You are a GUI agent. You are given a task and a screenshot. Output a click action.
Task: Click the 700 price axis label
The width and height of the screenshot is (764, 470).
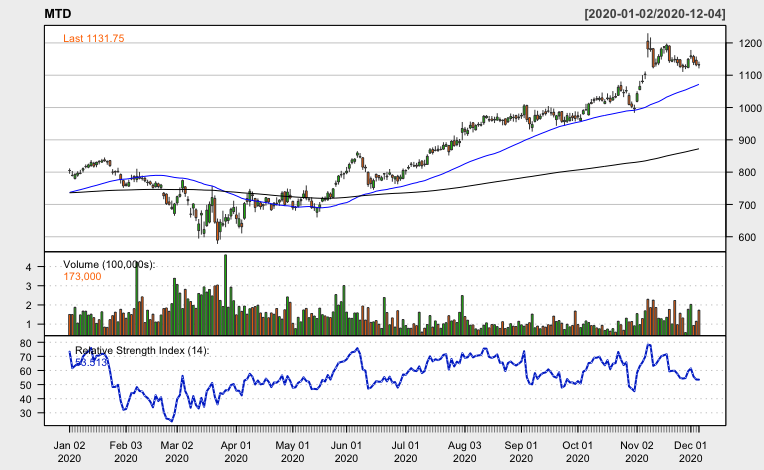747,205
